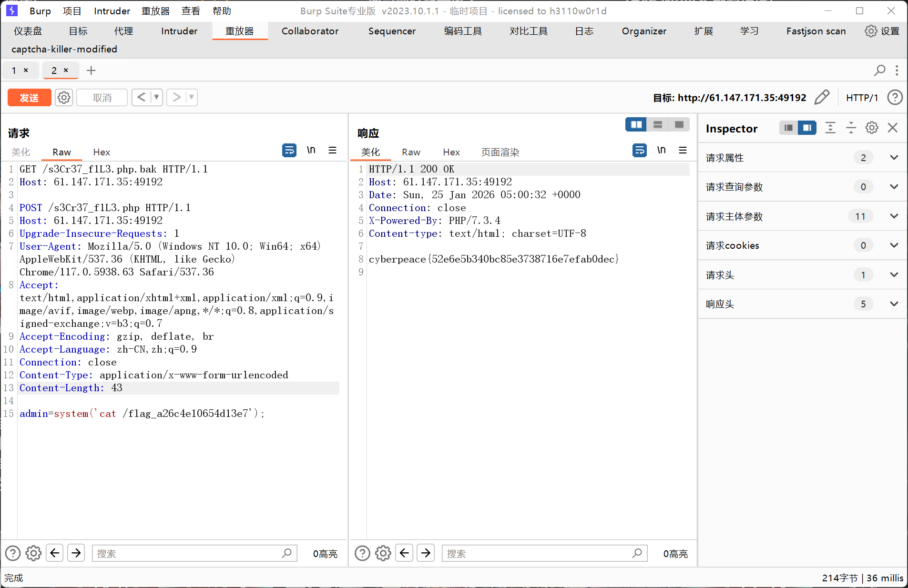Image resolution: width=908 pixels, height=588 pixels.
Task: Click the request search input field
Action: 194,553
